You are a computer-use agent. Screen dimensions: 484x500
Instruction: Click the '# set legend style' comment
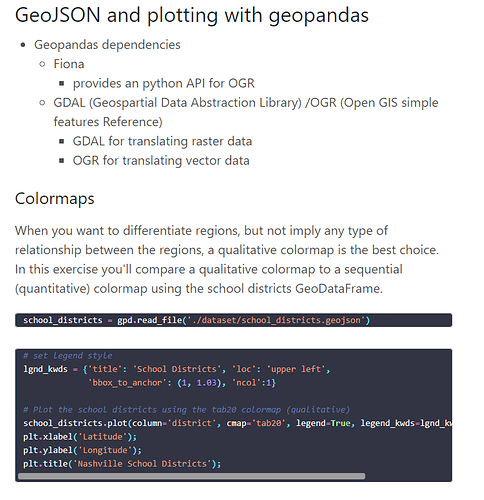tap(68, 356)
